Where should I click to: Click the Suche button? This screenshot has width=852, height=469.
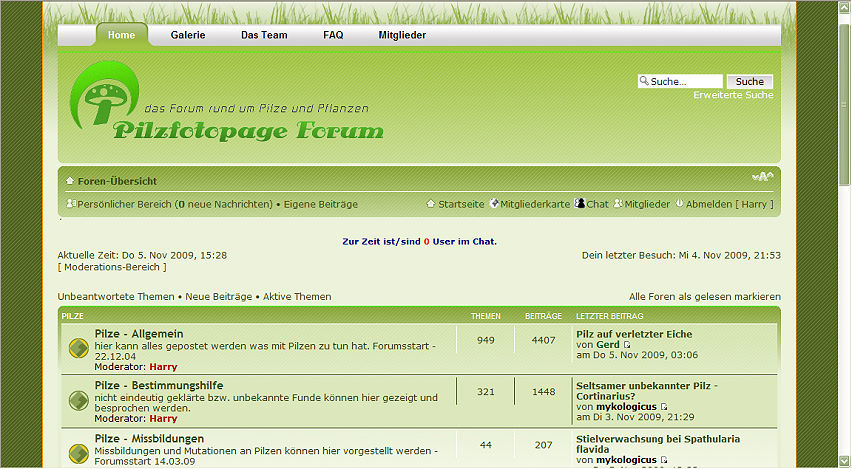coord(750,82)
